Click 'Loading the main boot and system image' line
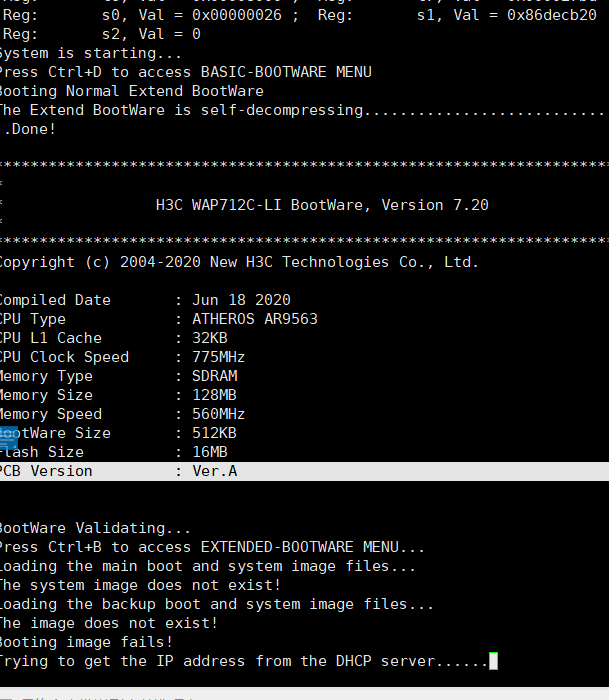 click(208, 567)
